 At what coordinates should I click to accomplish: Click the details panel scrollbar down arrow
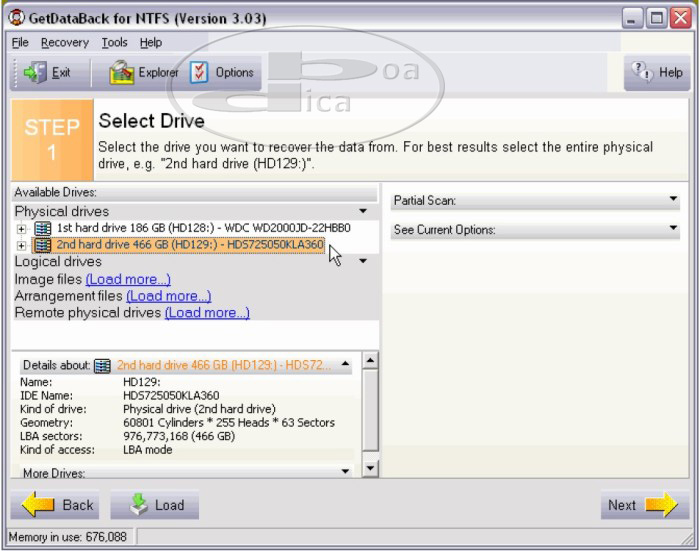click(370, 468)
